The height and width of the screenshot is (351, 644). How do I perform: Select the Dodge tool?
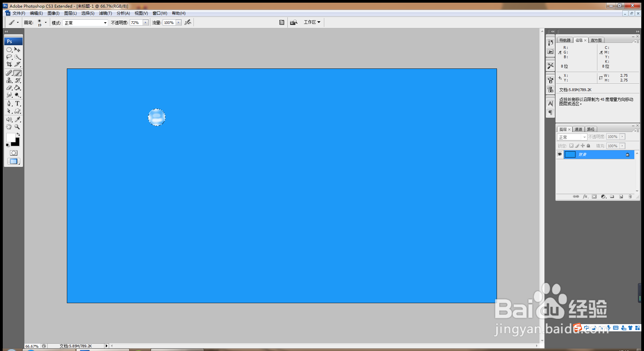[18, 95]
